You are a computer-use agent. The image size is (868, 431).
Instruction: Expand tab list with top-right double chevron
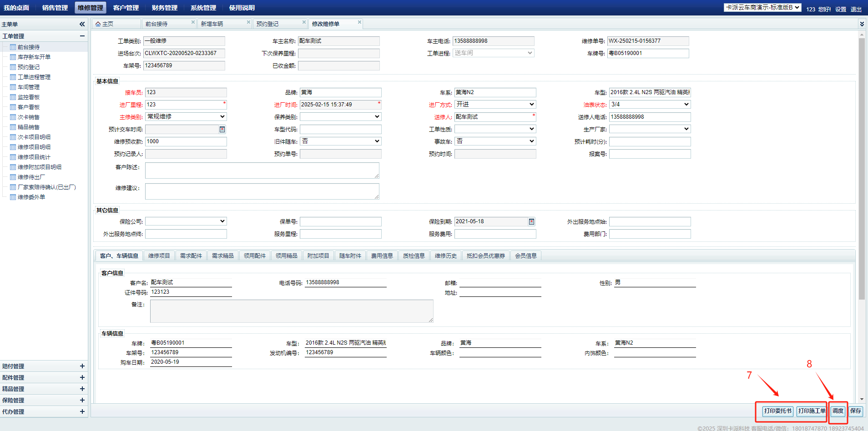pos(861,24)
